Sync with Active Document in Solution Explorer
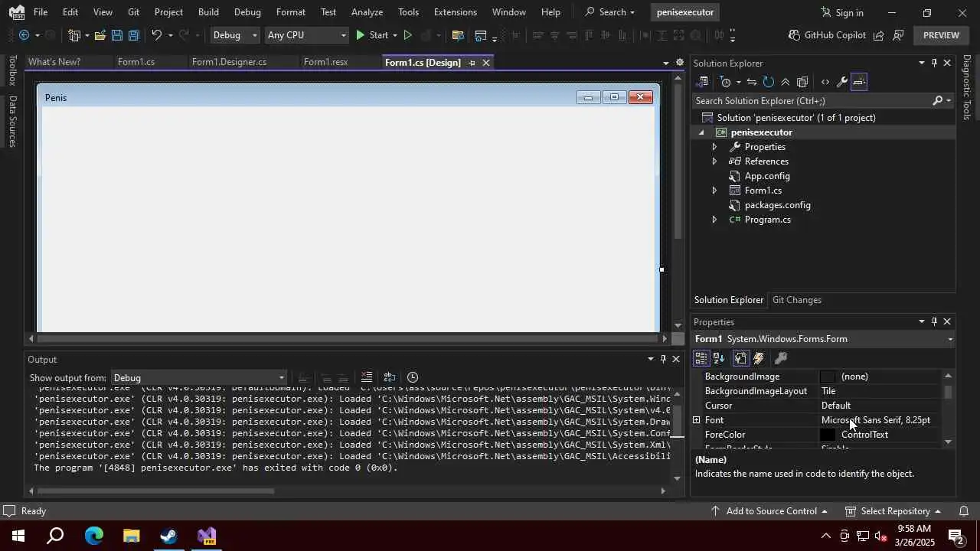The height and width of the screenshot is (551, 980). pos(752,82)
